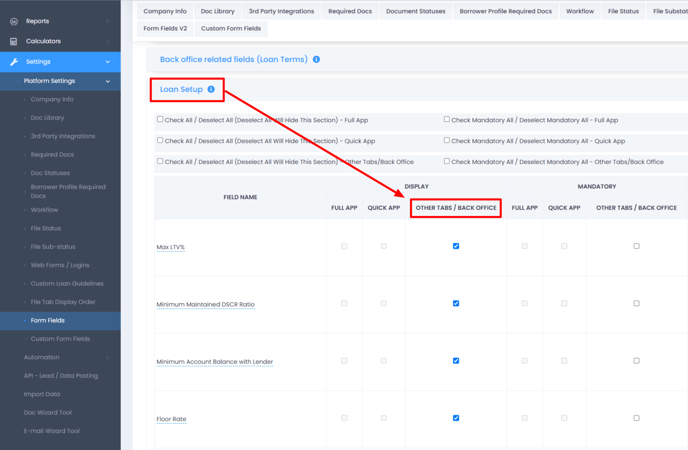
Task: Expand the Calculators menu chevron
Action: pyautogui.click(x=108, y=41)
